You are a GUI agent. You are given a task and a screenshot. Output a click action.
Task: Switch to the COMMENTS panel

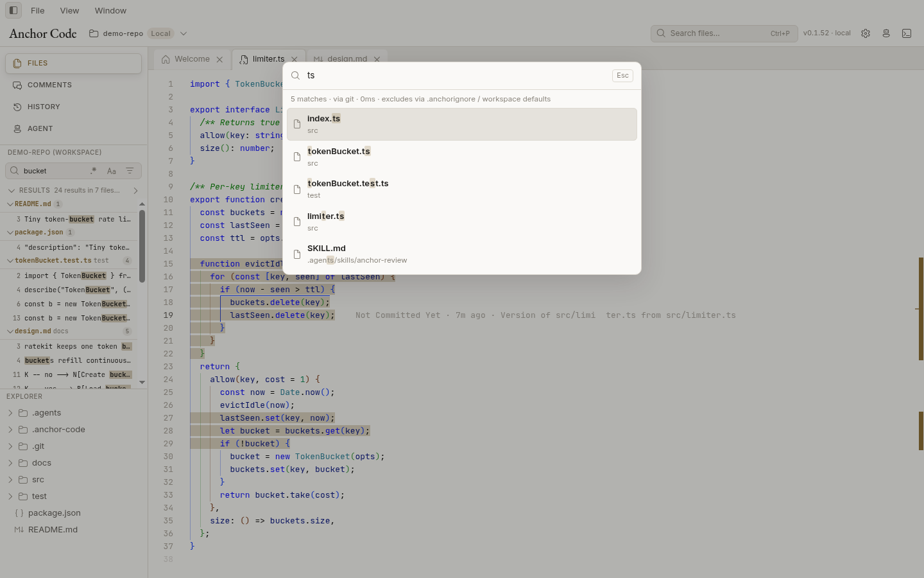[x=73, y=85]
